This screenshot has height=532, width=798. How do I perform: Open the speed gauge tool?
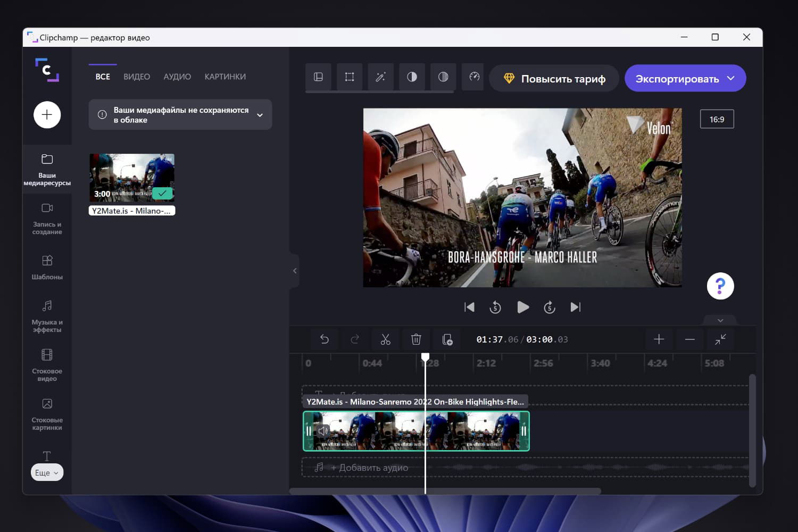pyautogui.click(x=474, y=77)
